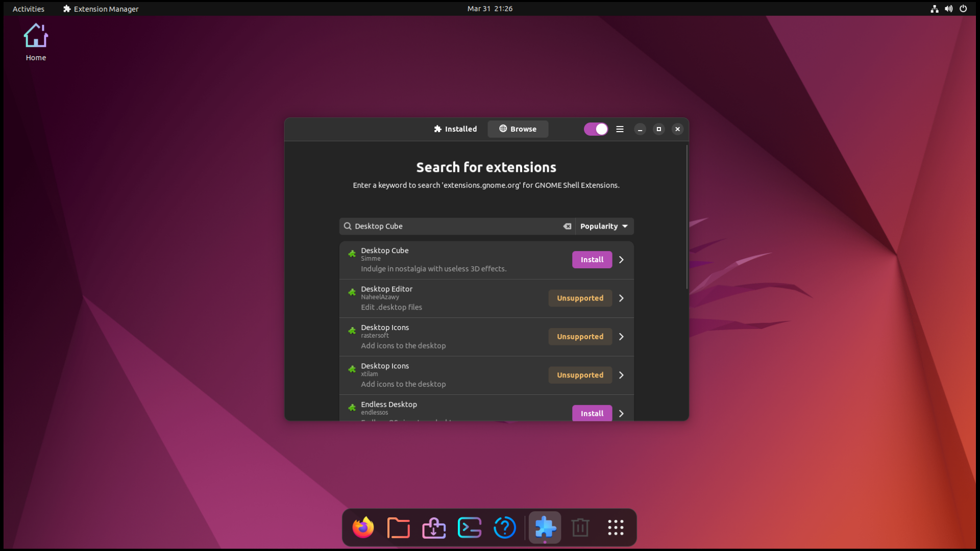Click Extension Manager puzzle icon in dock
Screen dimensions: 980x551
[x=545, y=528]
